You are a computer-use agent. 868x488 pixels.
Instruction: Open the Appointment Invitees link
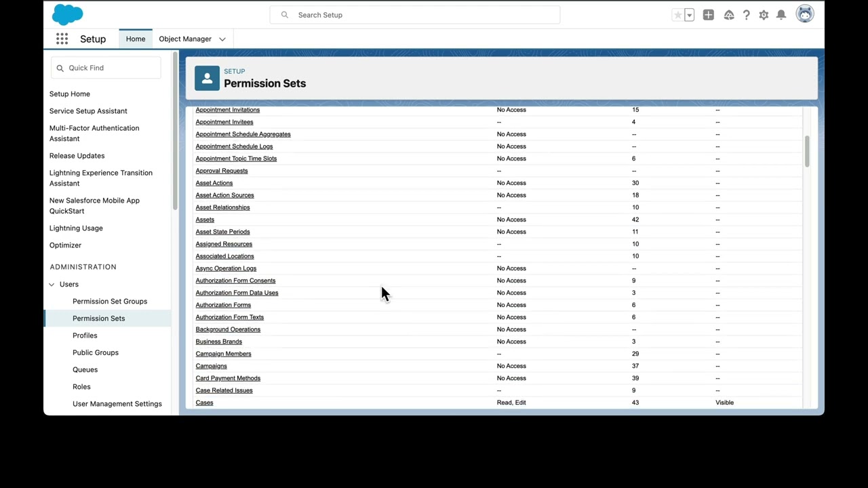pyautogui.click(x=224, y=122)
